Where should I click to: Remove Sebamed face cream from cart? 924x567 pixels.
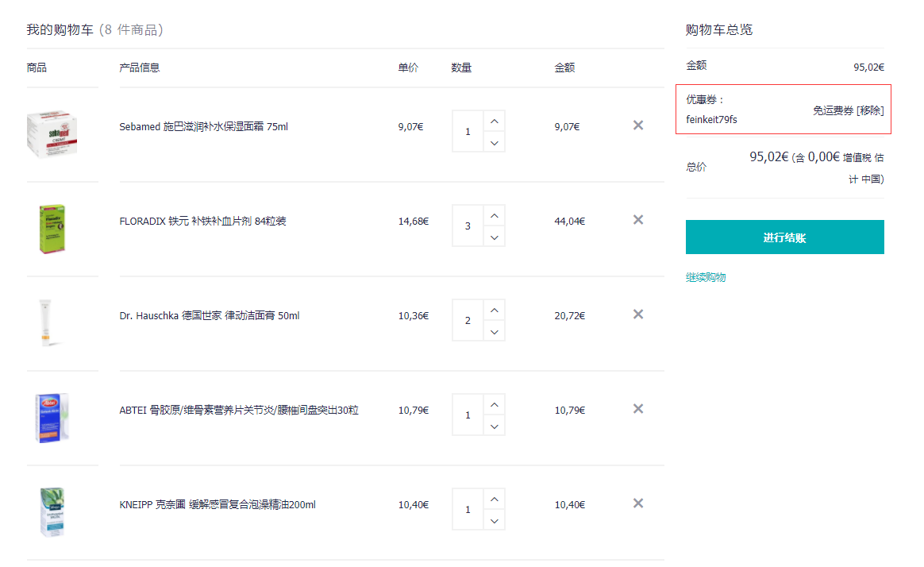(638, 125)
